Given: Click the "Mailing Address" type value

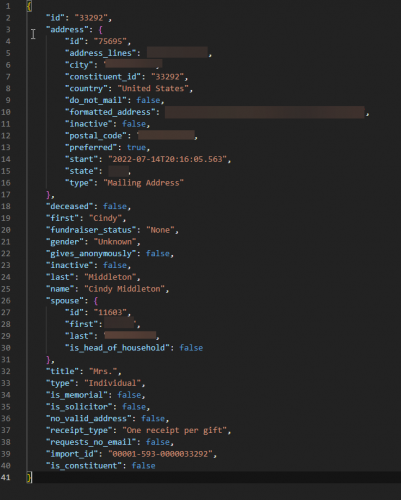Looking at the screenshot, I should 143,183.
